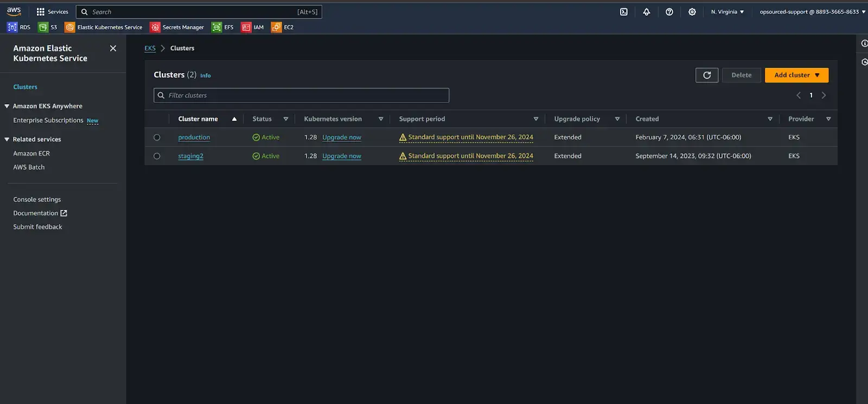
Task: Click the Active status icon for staging2
Action: [256, 156]
